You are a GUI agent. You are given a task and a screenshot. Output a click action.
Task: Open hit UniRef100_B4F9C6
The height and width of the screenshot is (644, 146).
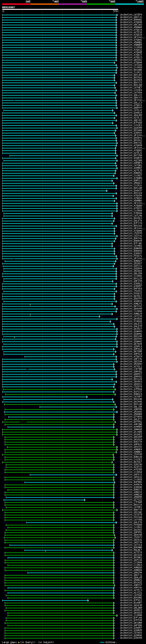click(x=131, y=289)
